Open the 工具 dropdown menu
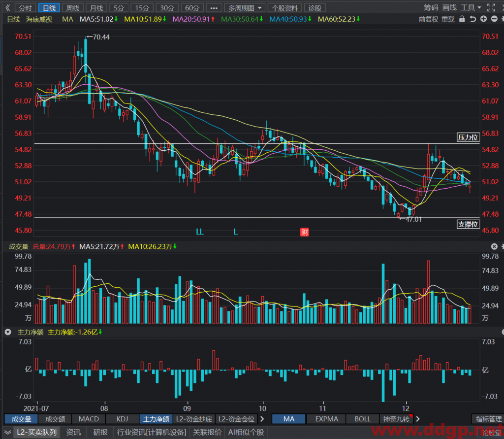The width and height of the screenshot is (504, 439). point(471,8)
